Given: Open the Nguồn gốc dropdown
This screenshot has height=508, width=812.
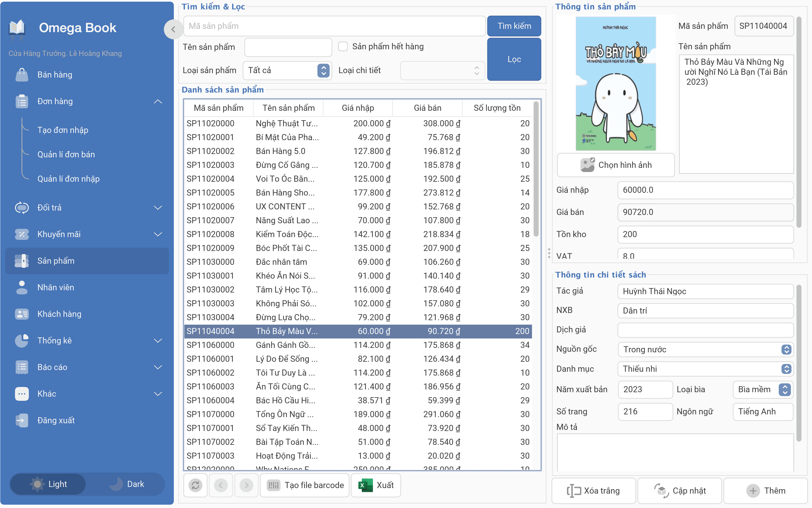Looking at the screenshot, I should (706, 349).
